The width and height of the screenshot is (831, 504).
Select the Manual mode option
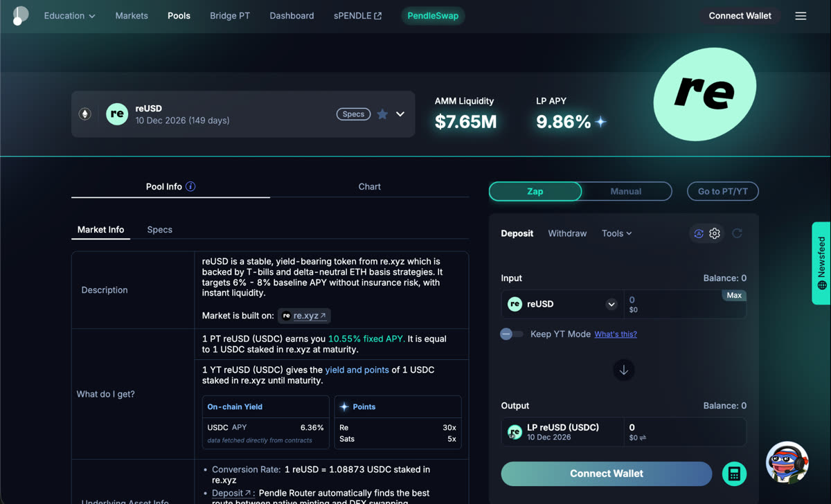626,192
